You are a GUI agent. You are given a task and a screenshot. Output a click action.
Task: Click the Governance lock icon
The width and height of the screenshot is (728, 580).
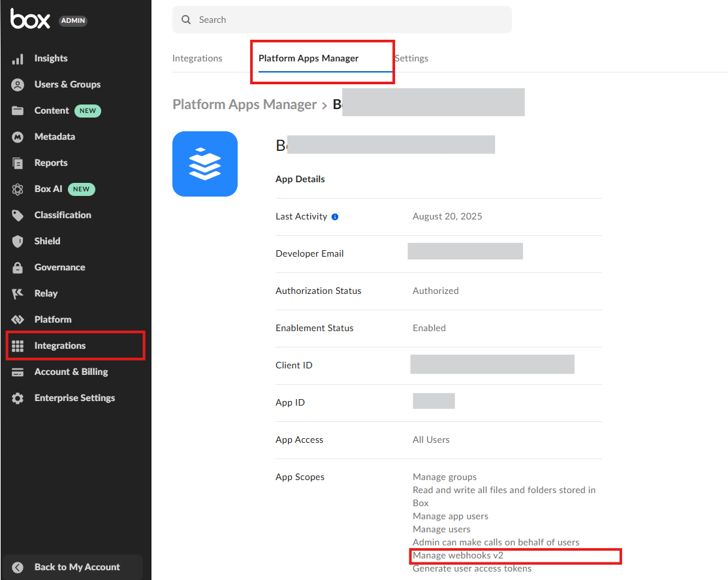18,268
